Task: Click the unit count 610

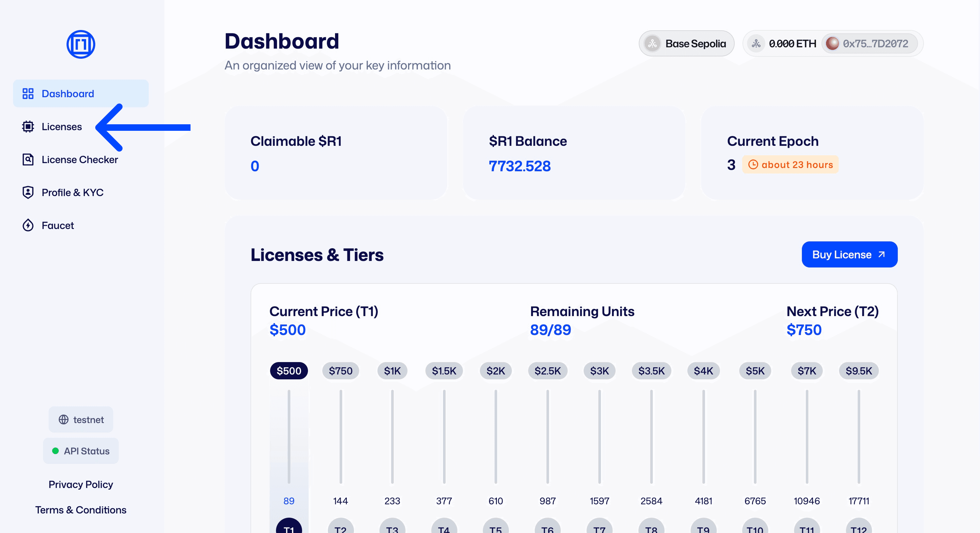Action: 496,501
